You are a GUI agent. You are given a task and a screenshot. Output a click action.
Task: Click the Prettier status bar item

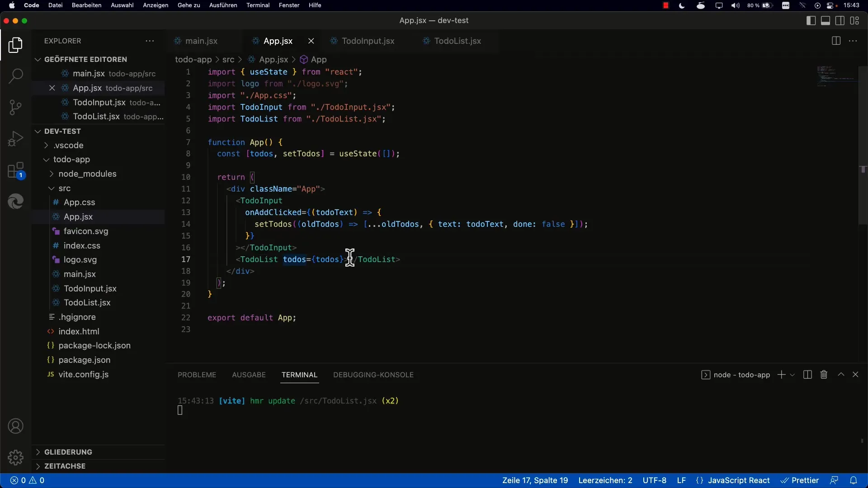[x=800, y=480]
